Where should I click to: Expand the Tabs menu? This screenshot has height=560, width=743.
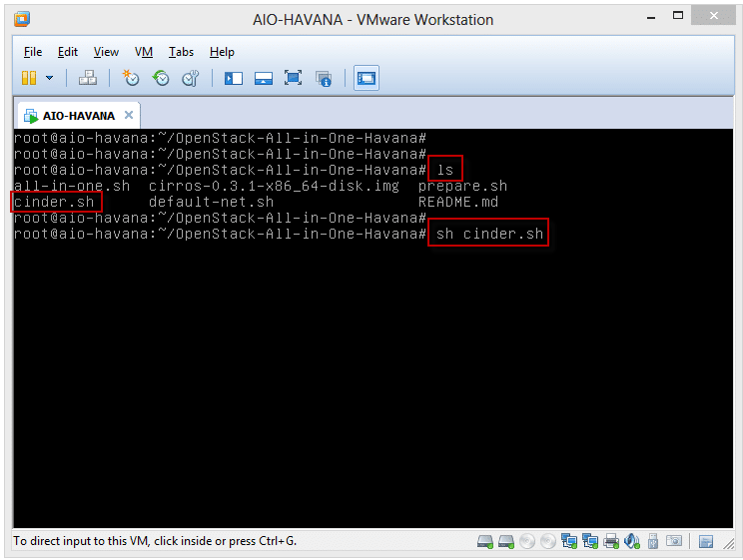(181, 52)
